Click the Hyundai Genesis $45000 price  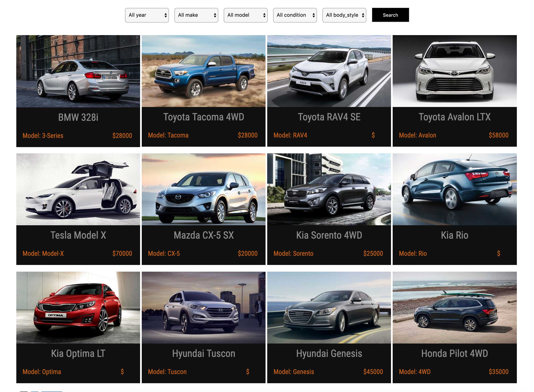(373, 372)
